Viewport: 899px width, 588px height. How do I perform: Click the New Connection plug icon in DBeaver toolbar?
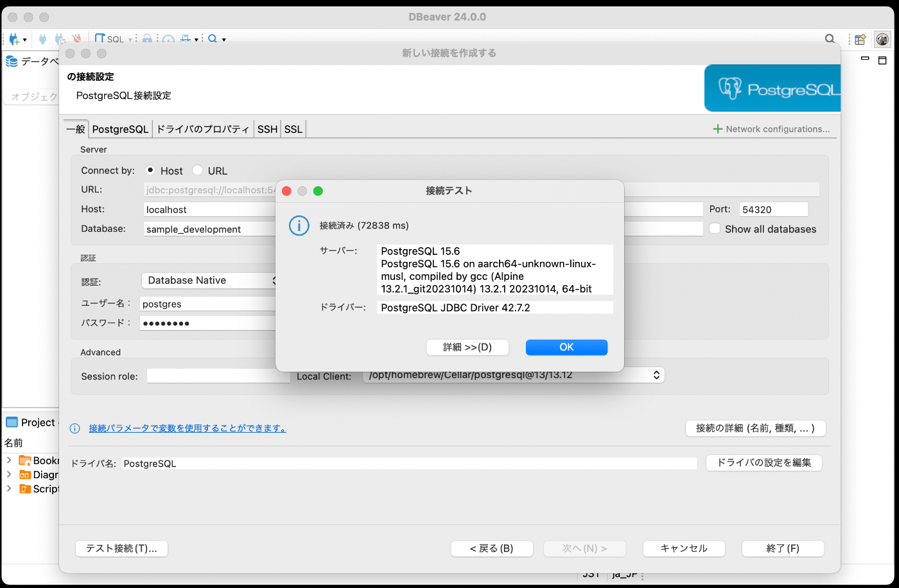pyautogui.click(x=14, y=39)
